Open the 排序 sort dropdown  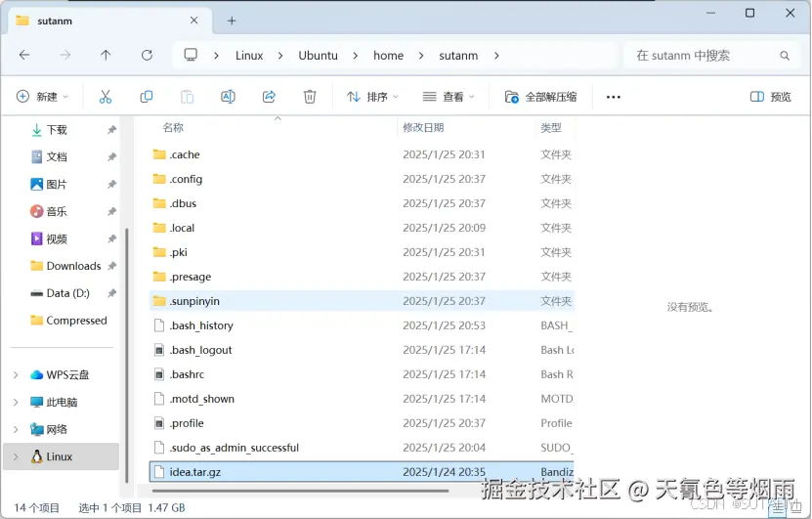tap(372, 97)
